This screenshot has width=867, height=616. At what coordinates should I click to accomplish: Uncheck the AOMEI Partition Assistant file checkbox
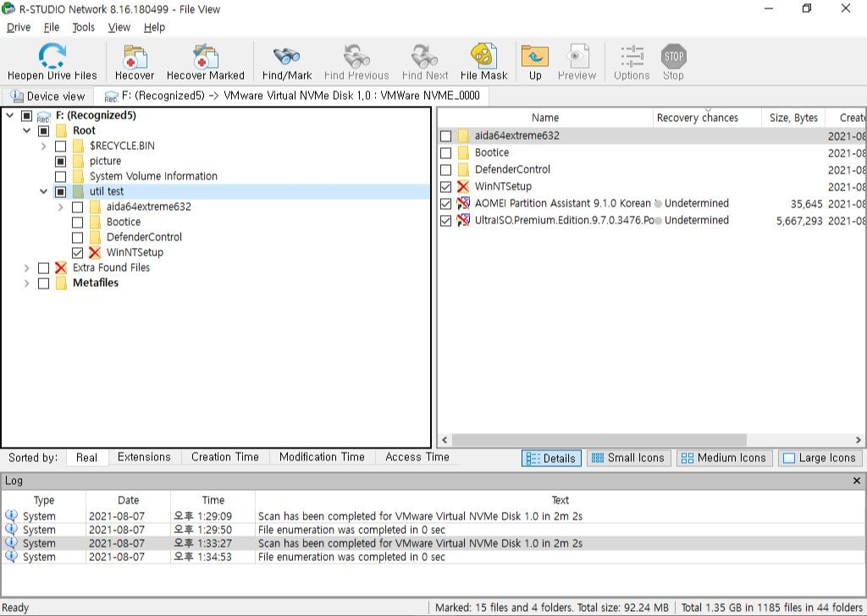point(445,204)
